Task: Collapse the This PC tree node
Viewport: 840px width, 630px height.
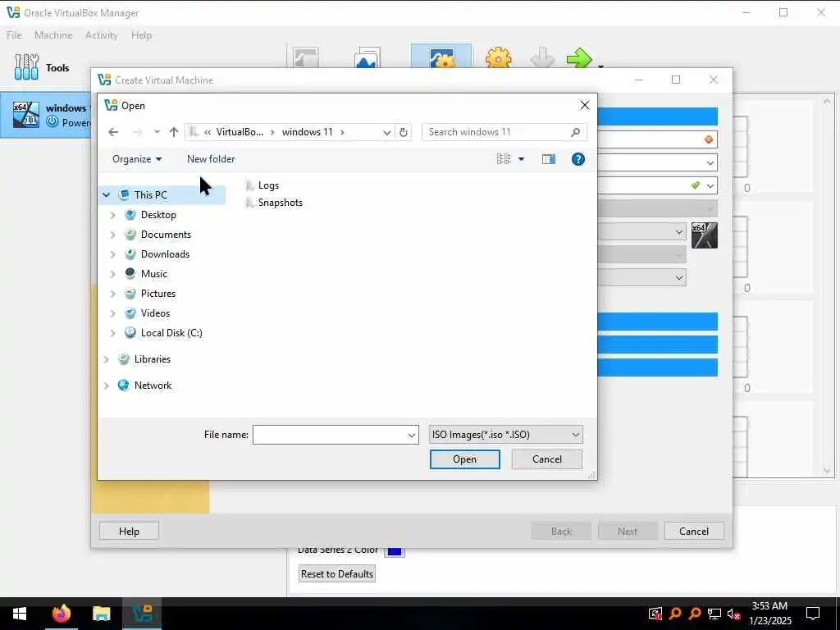Action: pos(107,195)
